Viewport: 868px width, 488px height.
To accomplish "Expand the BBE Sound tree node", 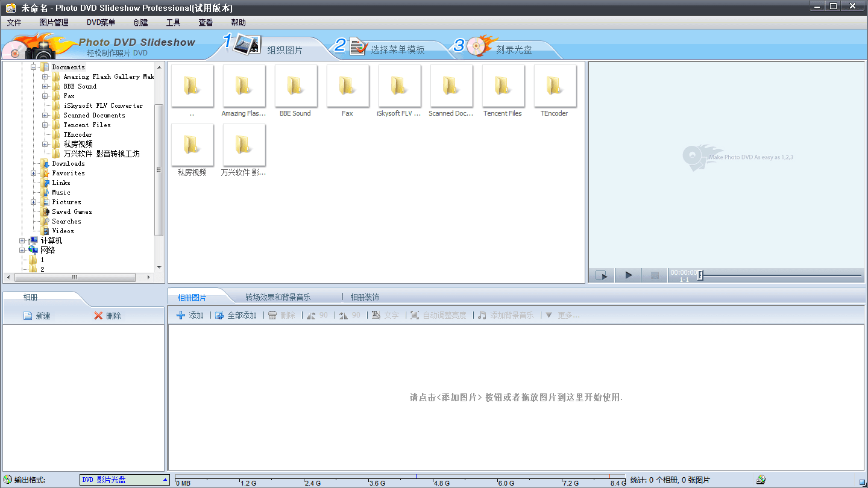I will [x=45, y=86].
